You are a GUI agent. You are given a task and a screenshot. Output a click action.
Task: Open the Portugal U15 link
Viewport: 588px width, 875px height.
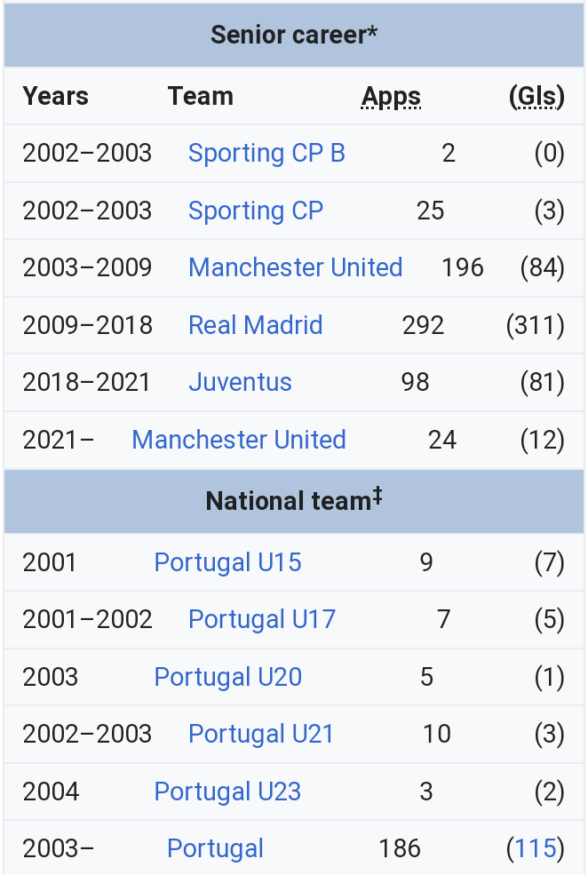tap(227, 562)
